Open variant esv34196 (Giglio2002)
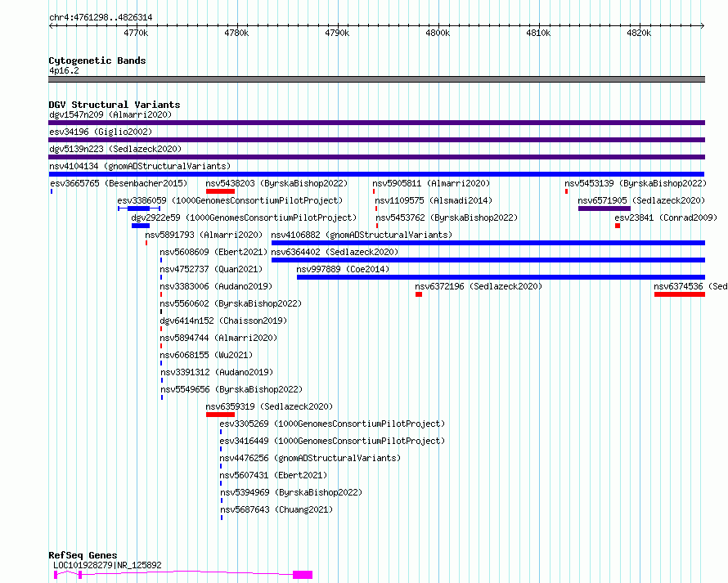 [101, 132]
